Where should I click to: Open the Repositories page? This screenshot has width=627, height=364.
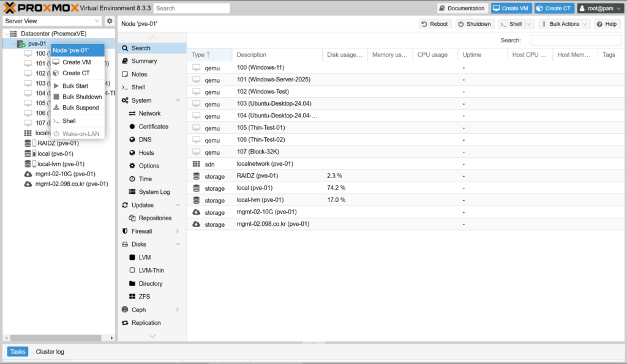(x=155, y=218)
